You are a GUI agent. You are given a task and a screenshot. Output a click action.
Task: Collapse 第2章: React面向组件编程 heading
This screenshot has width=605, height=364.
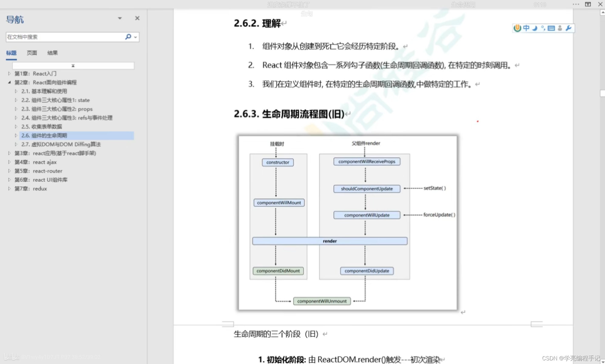(9, 82)
